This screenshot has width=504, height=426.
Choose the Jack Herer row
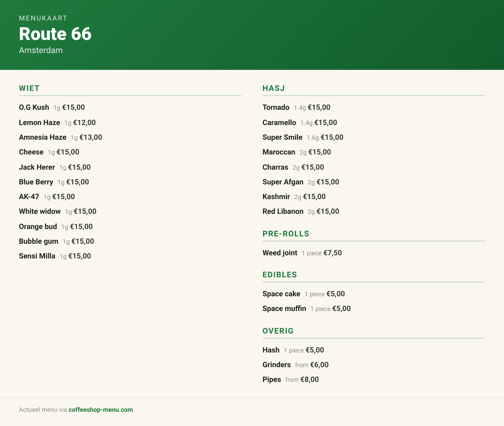55,167
